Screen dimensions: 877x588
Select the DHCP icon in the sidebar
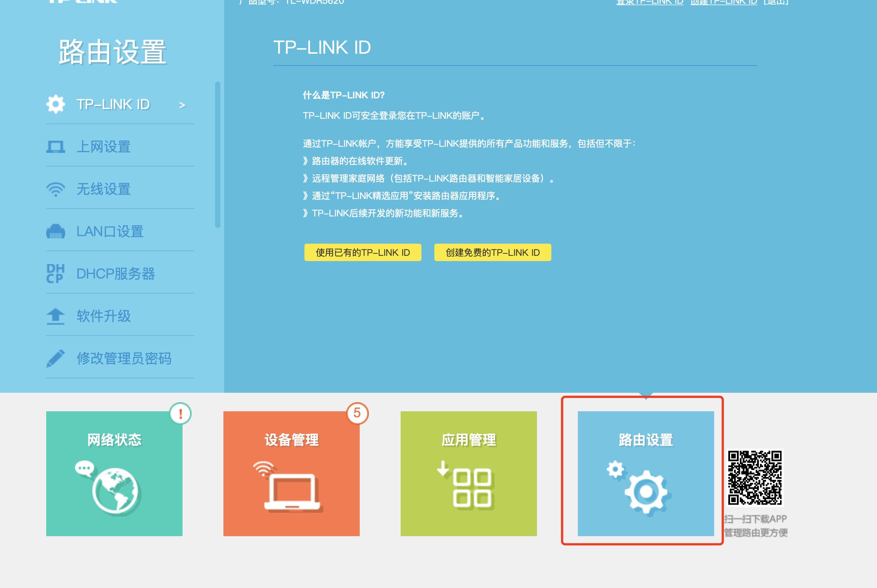56,274
